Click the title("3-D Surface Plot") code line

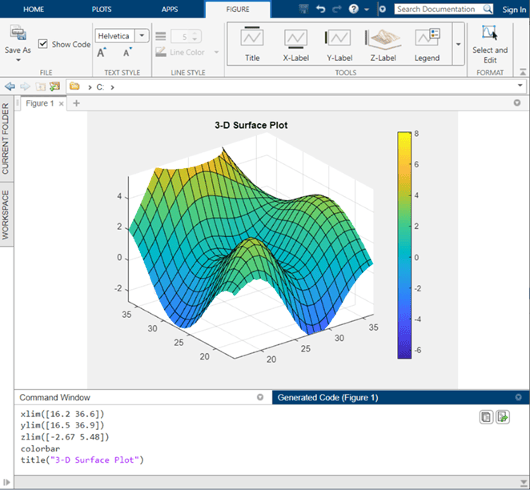82,460
